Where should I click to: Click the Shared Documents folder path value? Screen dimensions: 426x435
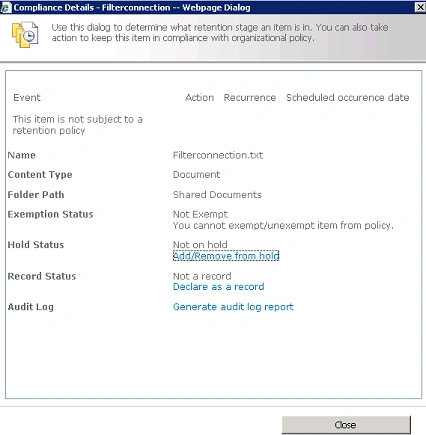pos(217,195)
